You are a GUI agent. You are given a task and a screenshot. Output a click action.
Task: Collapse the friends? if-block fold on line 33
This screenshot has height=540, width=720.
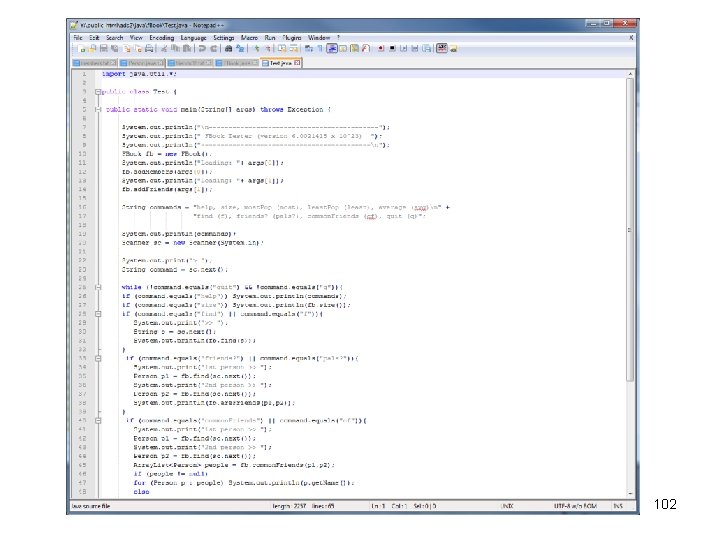(x=98, y=358)
